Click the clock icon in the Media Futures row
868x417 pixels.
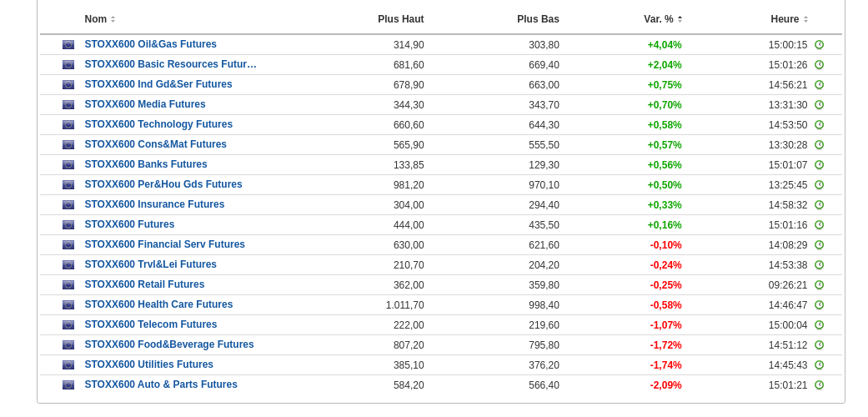(x=819, y=105)
